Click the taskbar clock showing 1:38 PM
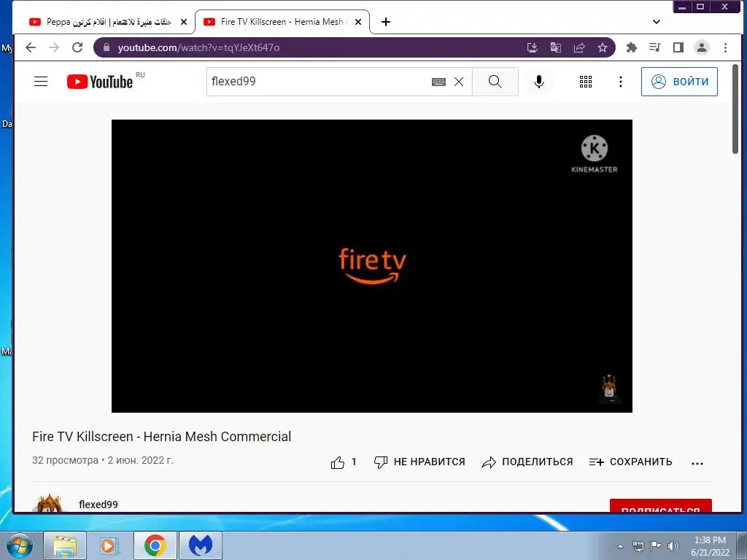The width and height of the screenshot is (747, 560). [710, 546]
